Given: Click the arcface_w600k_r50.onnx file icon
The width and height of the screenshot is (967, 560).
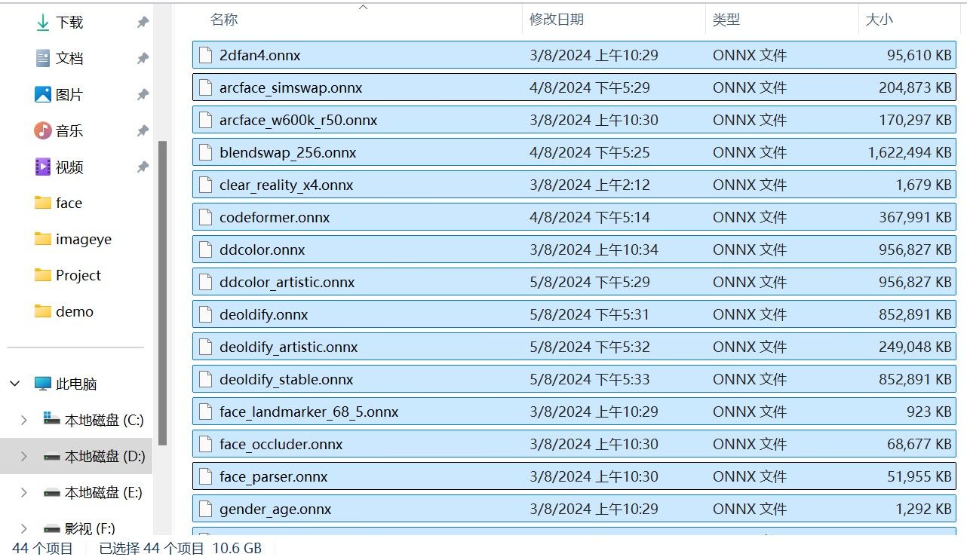Looking at the screenshot, I should [205, 120].
